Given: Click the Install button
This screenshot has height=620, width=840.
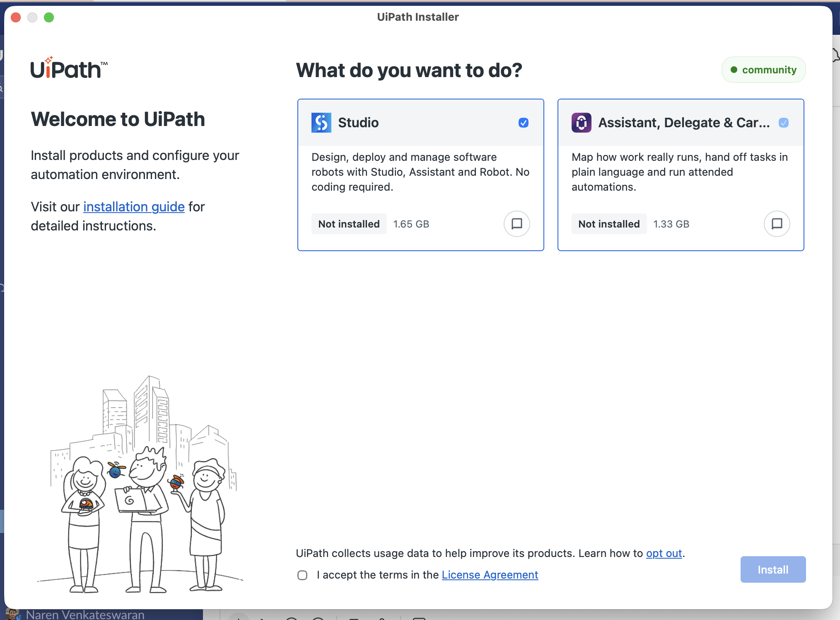Looking at the screenshot, I should tap(773, 569).
